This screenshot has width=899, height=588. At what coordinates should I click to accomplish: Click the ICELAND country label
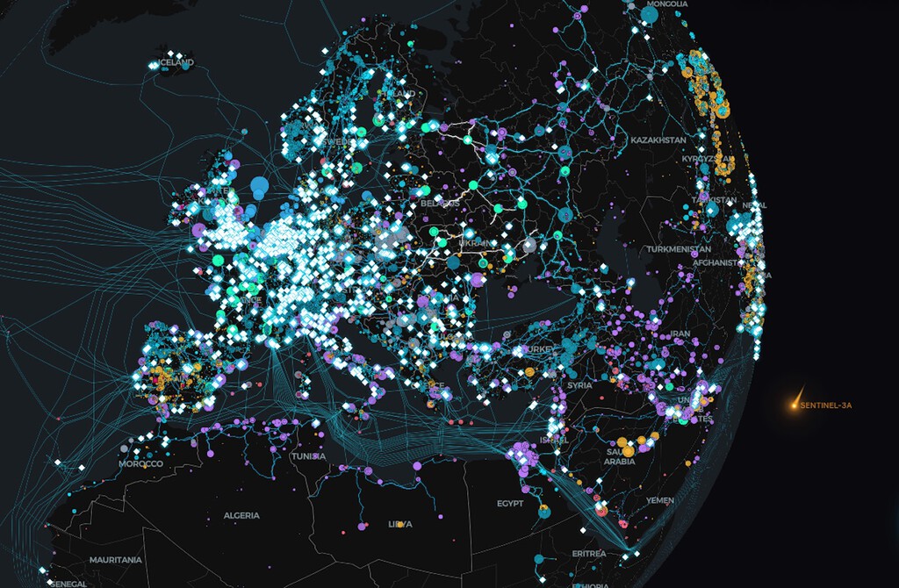pos(176,63)
